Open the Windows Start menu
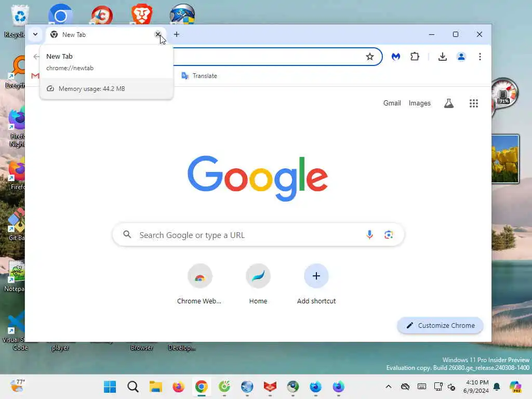 click(x=110, y=387)
